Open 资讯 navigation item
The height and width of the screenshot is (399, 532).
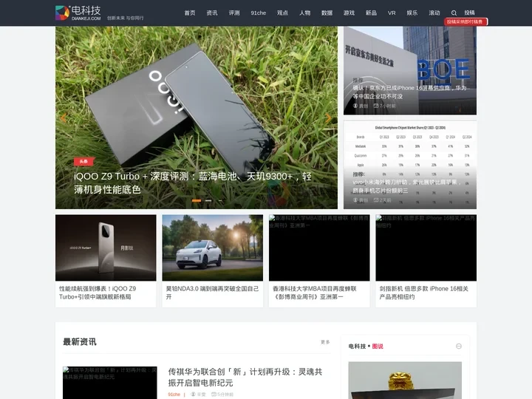[x=212, y=13]
